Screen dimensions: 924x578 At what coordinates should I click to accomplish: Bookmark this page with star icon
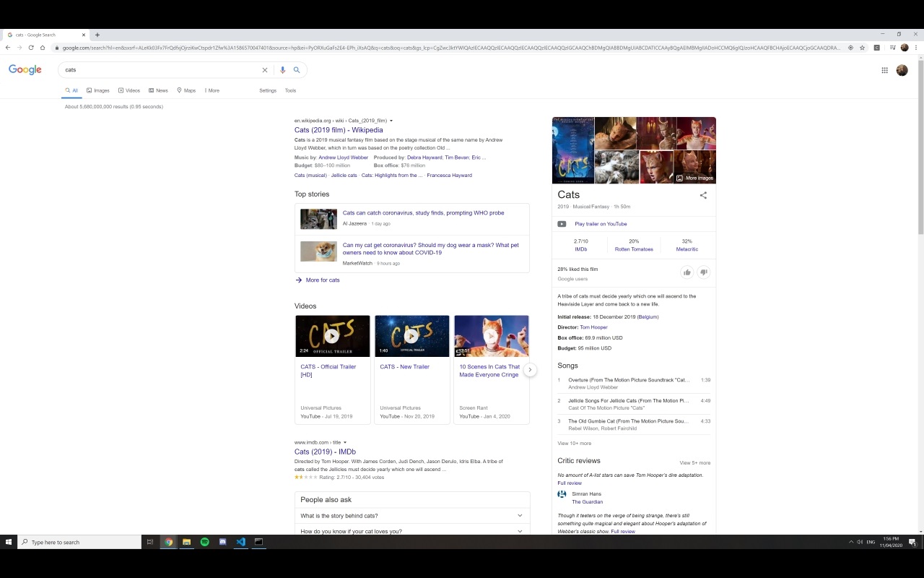click(x=862, y=48)
